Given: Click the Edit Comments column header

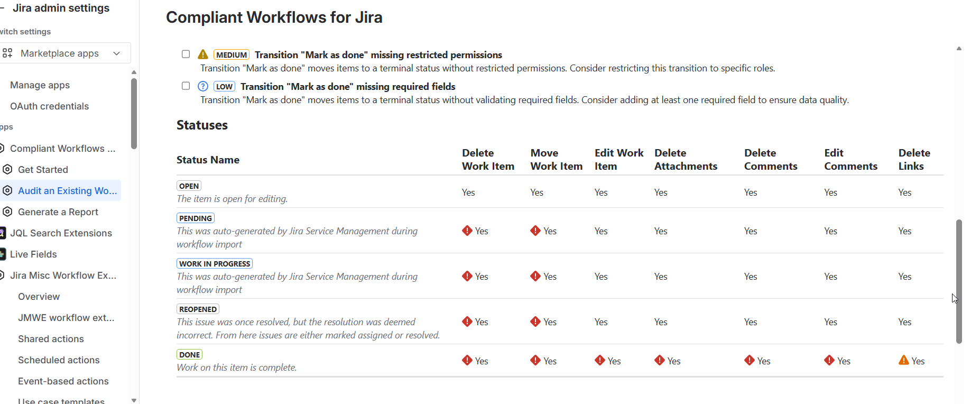Looking at the screenshot, I should [x=850, y=159].
